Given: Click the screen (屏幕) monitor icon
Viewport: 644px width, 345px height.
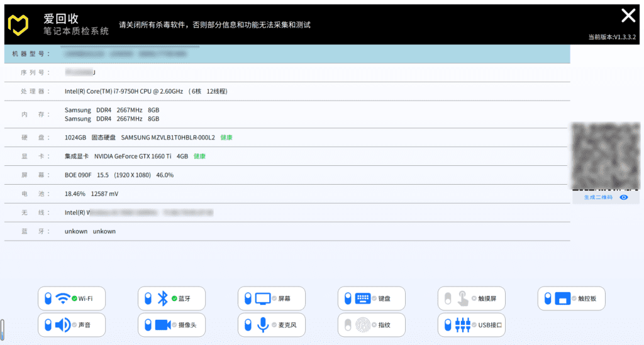Looking at the screenshot, I should point(262,298).
